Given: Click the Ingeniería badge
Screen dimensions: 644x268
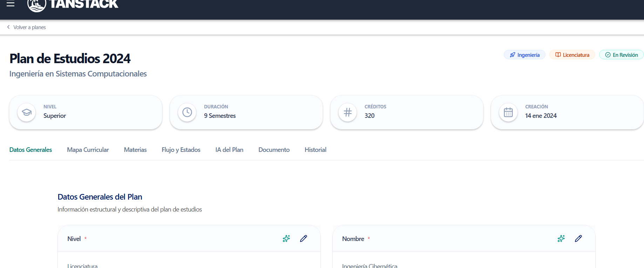Looking at the screenshot, I should (524, 55).
